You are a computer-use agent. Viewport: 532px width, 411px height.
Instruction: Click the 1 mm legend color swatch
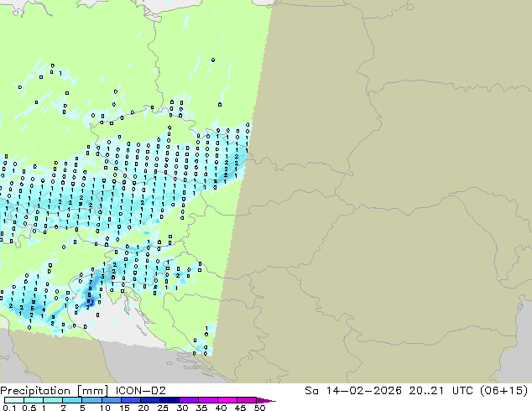pyautogui.click(x=53, y=400)
